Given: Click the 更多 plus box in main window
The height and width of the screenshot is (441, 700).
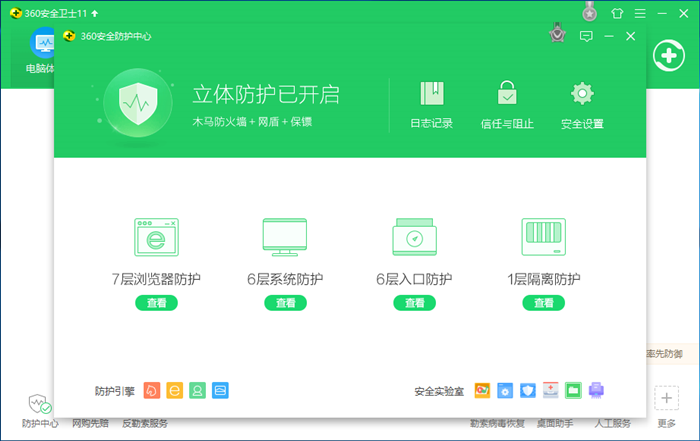Looking at the screenshot, I should (667, 398).
